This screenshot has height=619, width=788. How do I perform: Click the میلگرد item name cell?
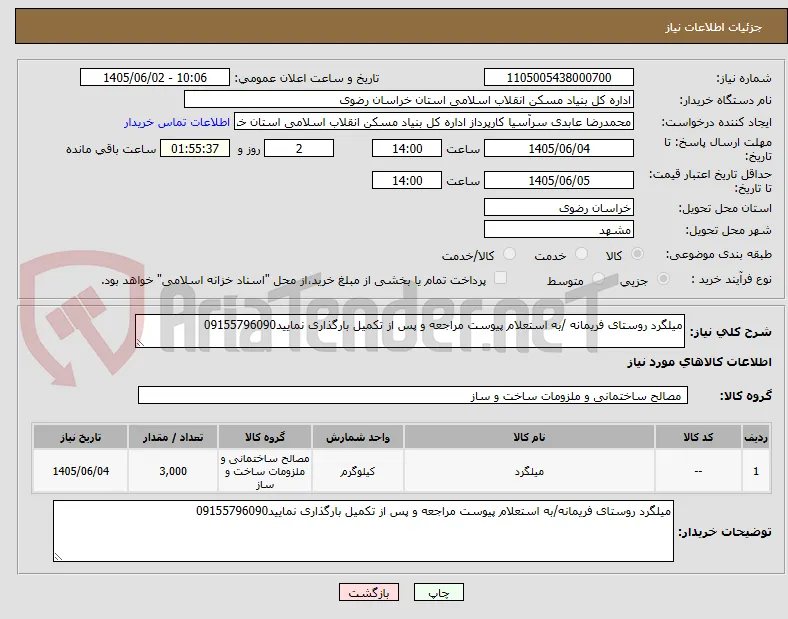529,471
